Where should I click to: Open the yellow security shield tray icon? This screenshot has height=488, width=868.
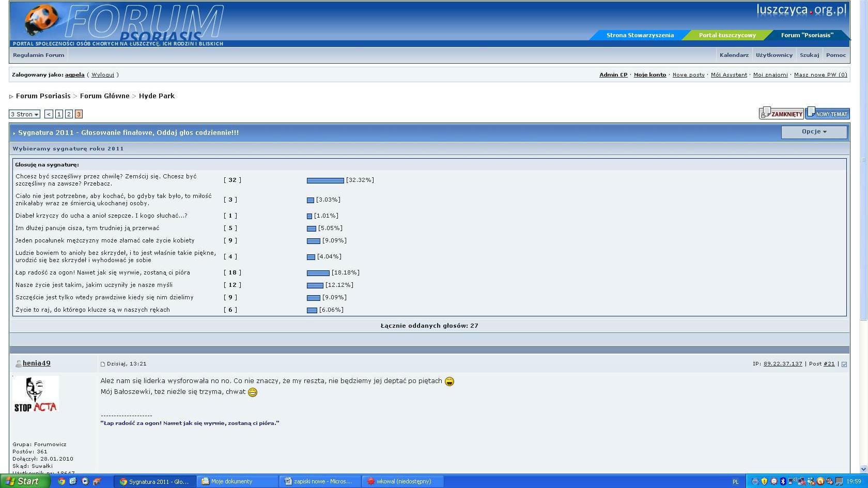(764, 481)
